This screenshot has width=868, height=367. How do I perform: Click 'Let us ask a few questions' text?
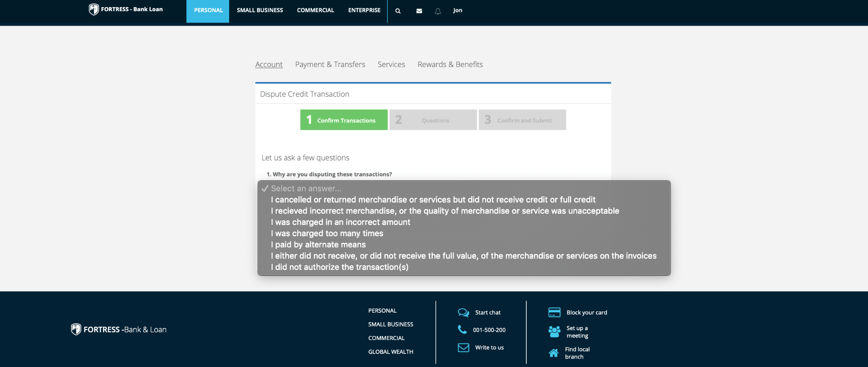click(x=305, y=158)
